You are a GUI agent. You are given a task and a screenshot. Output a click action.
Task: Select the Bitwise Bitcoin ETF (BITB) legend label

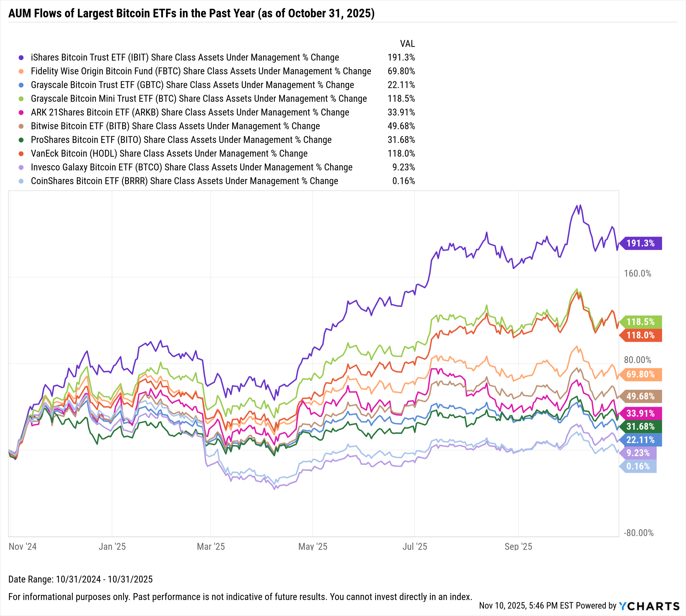coord(175,126)
